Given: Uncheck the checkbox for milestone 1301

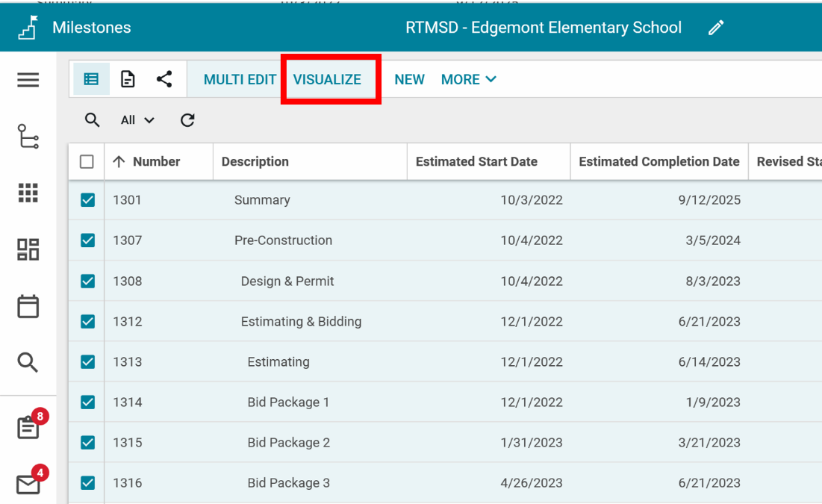Looking at the screenshot, I should tap(87, 200).
